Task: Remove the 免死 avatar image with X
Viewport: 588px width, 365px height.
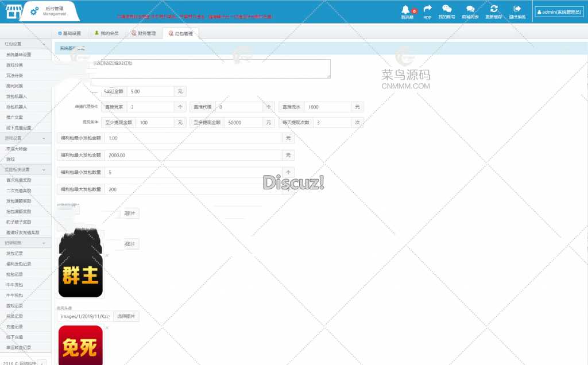Action: [107, 328]
